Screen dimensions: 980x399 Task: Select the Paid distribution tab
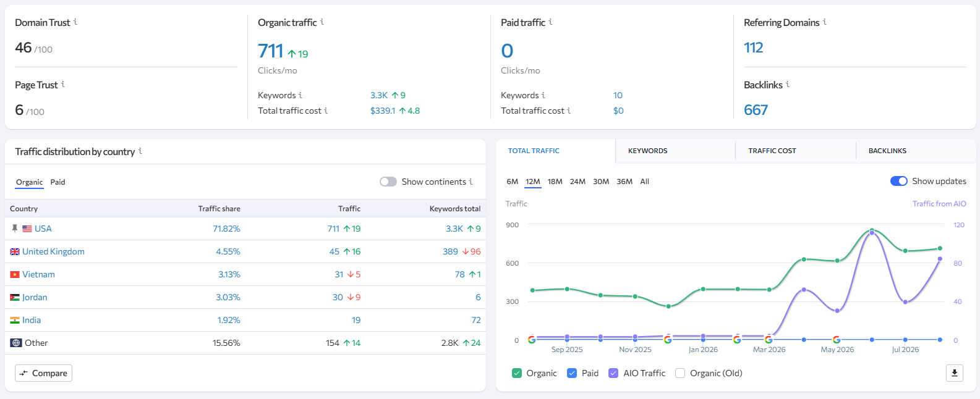pos(58,182)
